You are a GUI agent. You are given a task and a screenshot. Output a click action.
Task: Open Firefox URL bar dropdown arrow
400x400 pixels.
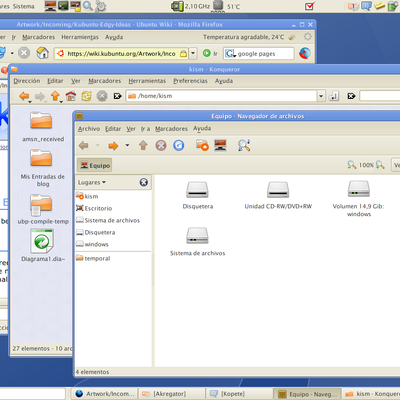193,53
